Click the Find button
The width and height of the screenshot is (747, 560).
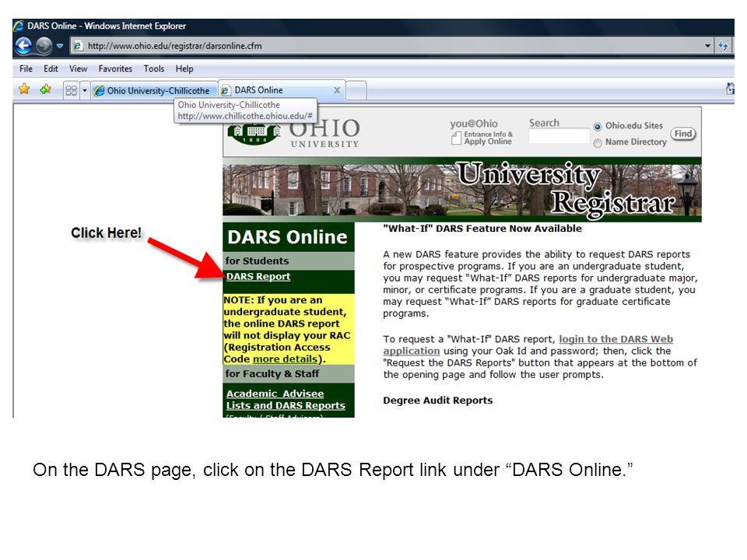683,134
